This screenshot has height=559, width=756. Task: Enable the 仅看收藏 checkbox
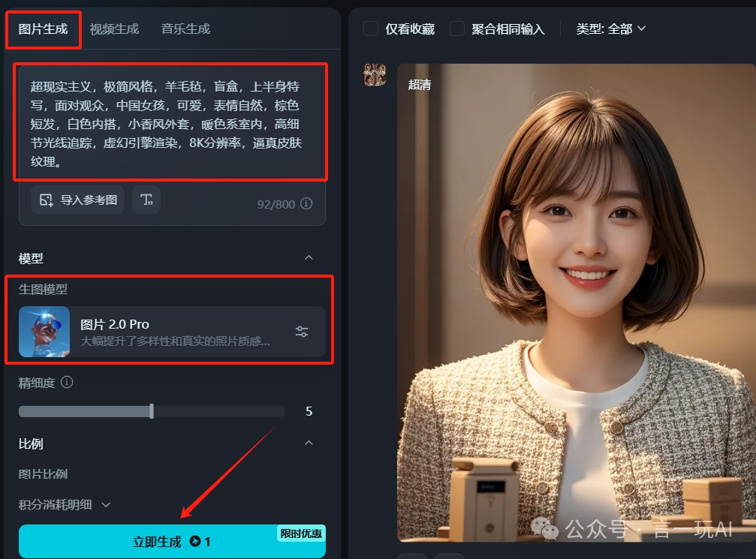[371, 29]
